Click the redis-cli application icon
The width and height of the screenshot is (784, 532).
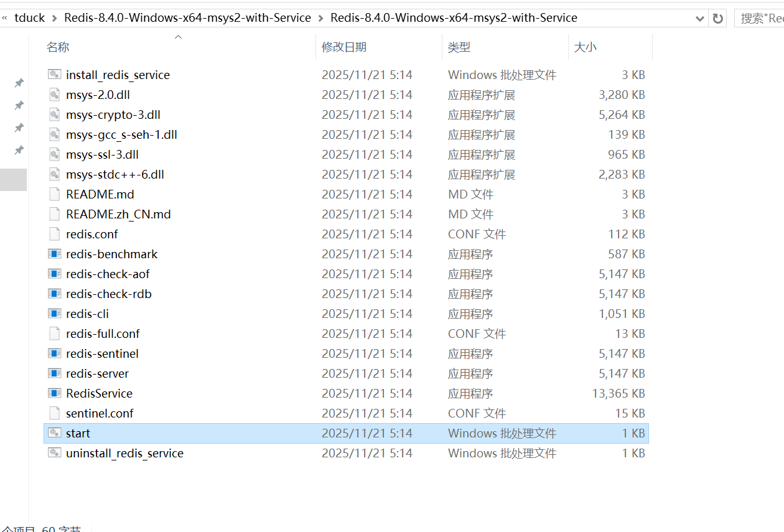tap(55, 314)
